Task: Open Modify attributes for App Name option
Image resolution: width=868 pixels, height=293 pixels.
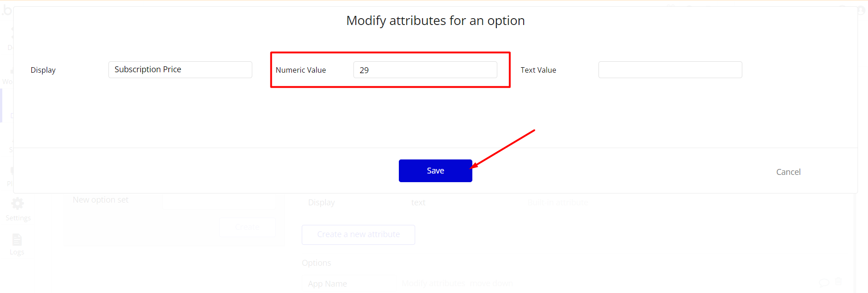Action: pyautogui.click(x=433, y=283)
